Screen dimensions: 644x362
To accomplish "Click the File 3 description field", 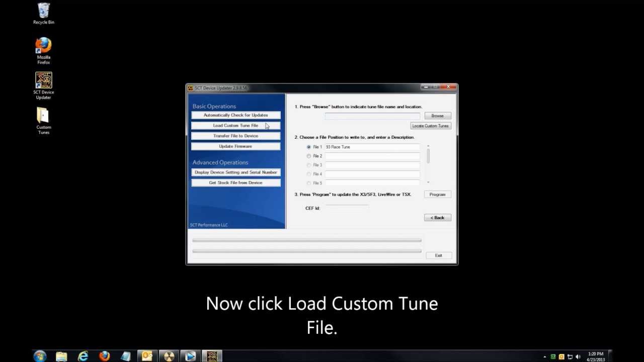I will (372, 165).
